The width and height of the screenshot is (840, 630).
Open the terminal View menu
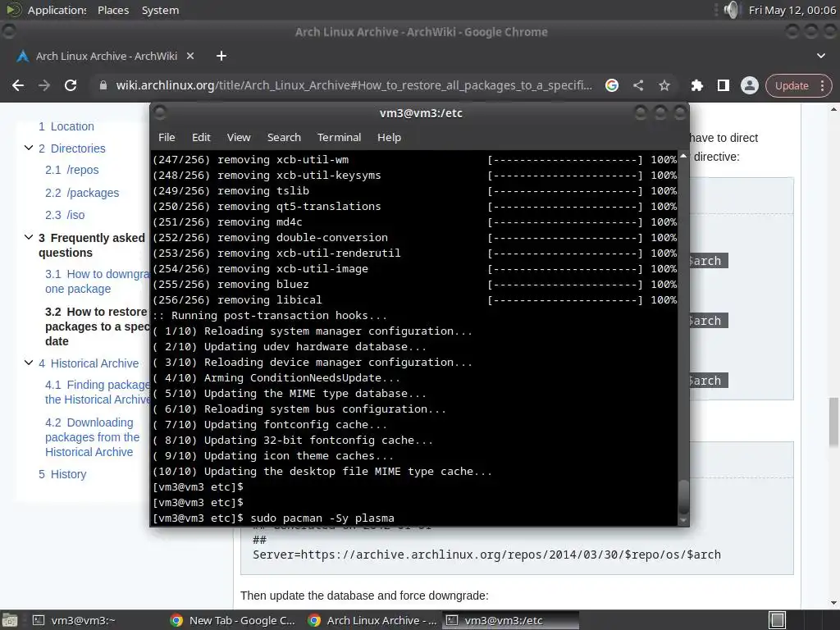click(239, 138)
